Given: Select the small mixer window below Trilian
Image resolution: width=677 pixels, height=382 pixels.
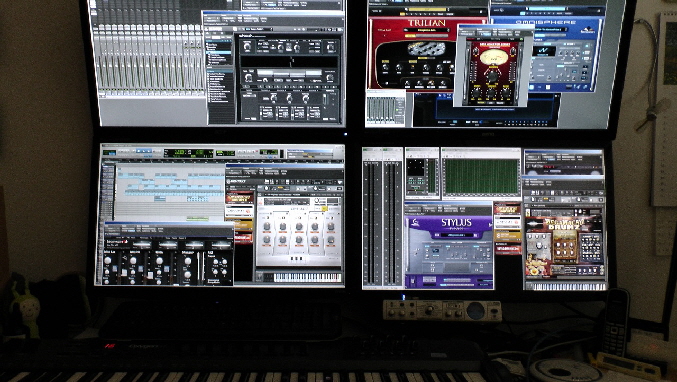Looking at the screenshot, I should (386, 109).
